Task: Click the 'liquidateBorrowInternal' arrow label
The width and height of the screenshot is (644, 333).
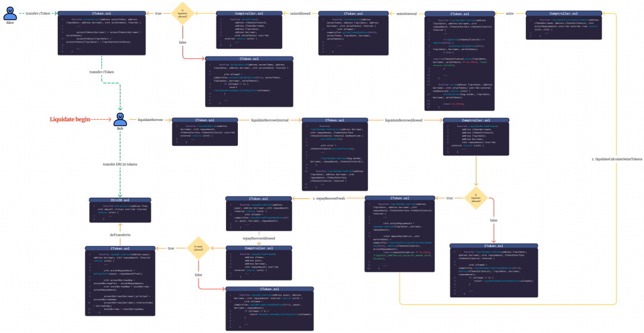Action: pos(270,120)
